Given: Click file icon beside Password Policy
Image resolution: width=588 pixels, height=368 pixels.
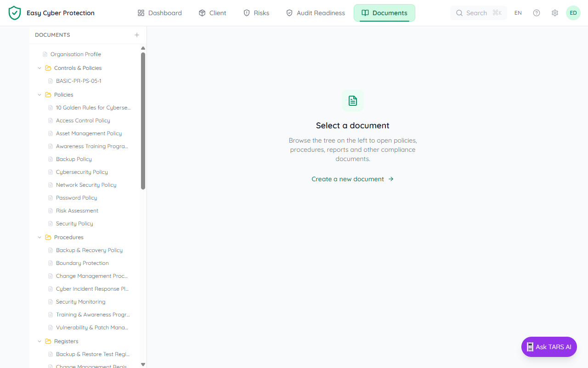Looking at the screenshot, I should (x=51, y=198).
